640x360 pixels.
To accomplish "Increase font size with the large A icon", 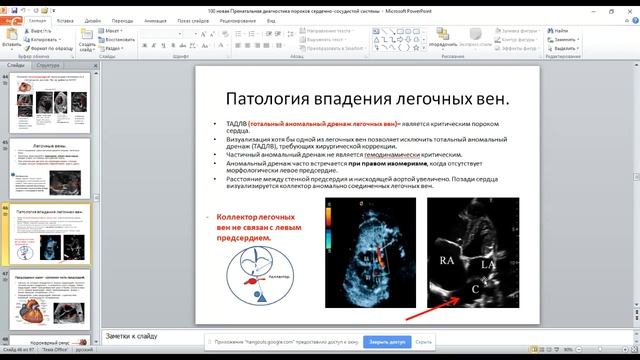I will pyautogui.click(x=203, y=35).
